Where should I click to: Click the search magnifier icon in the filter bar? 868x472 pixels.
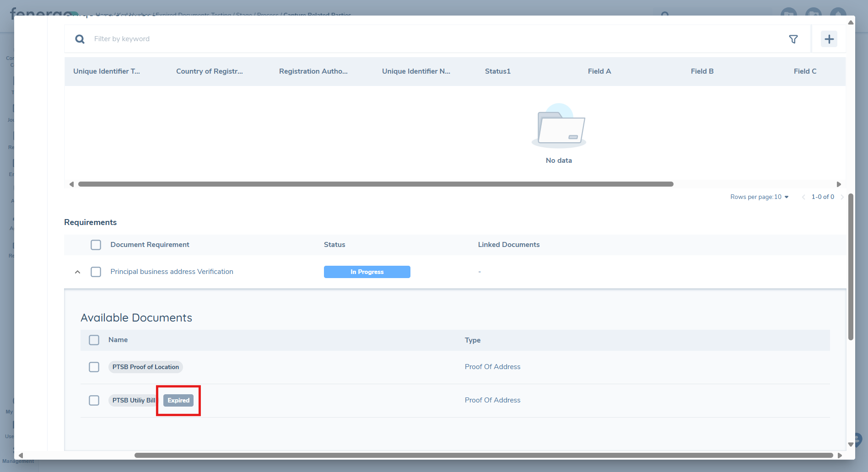(x=80, y=39)
